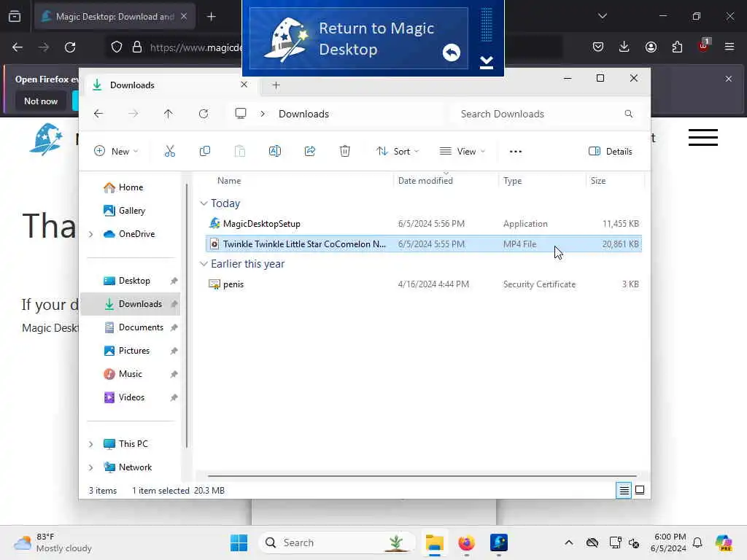The height and width of the screenshot is (560, 747).
Task: Click the Not now button in Firefox
Action: 41,101
